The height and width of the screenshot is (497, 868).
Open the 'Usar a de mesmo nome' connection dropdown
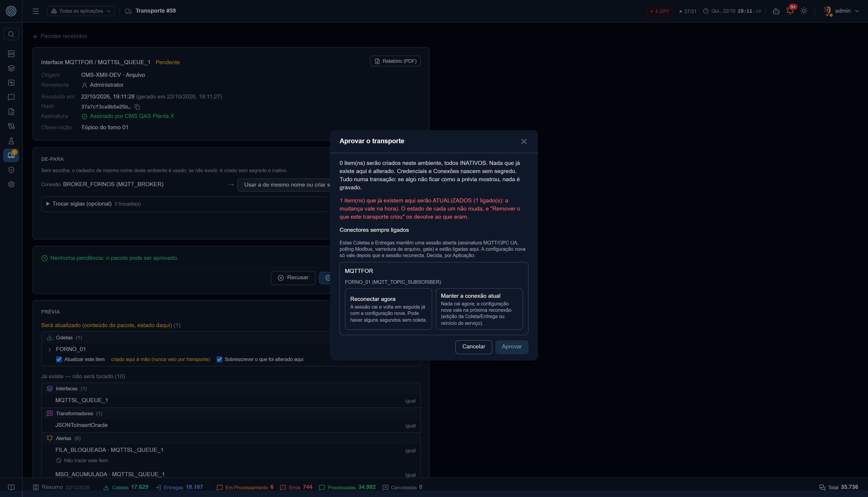coord(284,185)
